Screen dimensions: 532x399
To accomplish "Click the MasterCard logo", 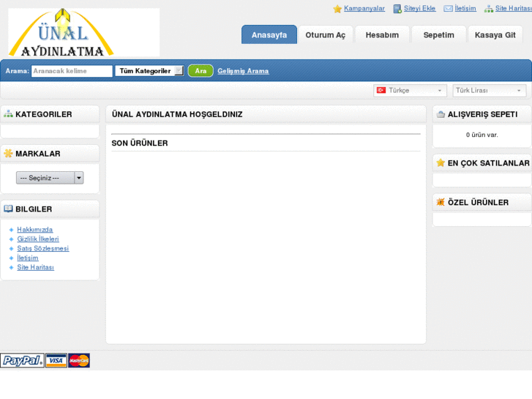I will (79, 360).
